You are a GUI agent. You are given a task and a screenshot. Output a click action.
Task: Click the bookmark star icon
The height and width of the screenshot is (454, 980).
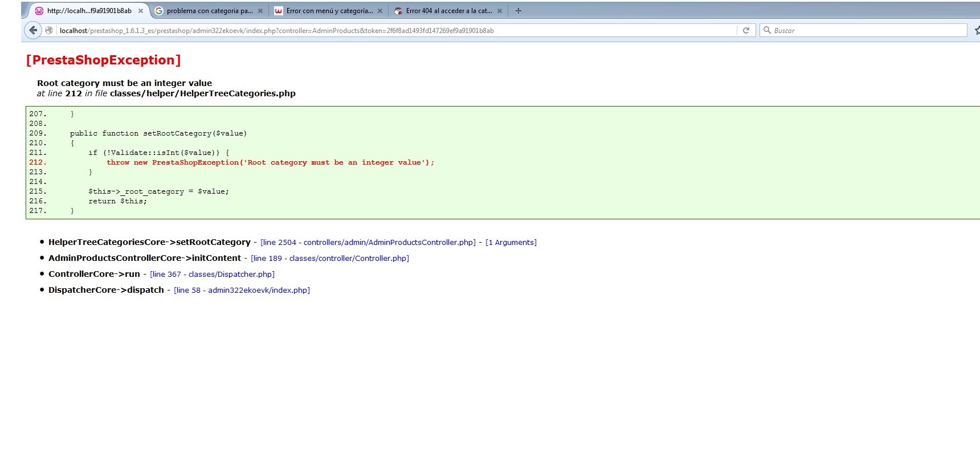[977, 30]
